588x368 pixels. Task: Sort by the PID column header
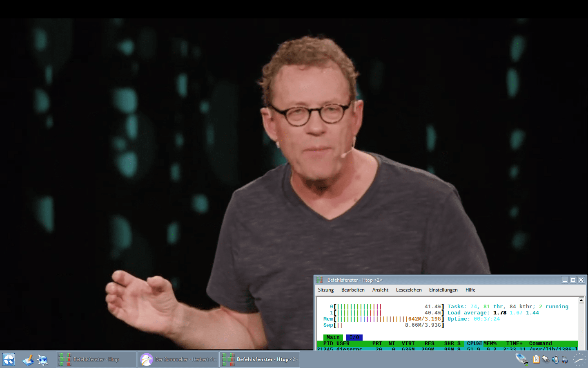pos(328,343)
